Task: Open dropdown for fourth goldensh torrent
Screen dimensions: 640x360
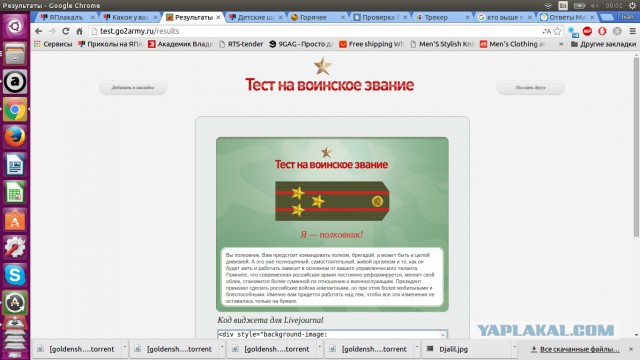Action: (417, 347)
